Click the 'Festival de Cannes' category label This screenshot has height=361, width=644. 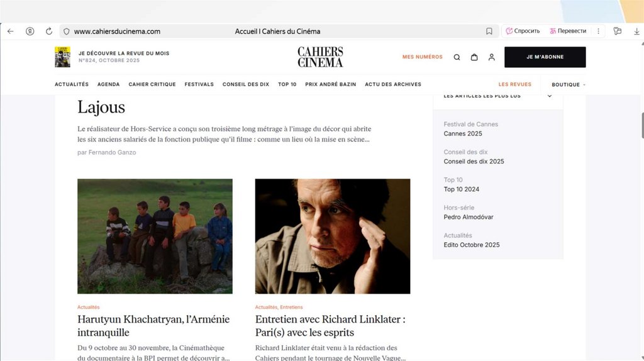(x=470, y=124)
